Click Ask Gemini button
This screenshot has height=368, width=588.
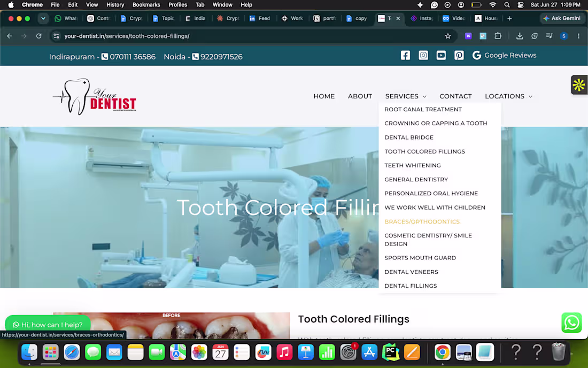pos(562,18)
